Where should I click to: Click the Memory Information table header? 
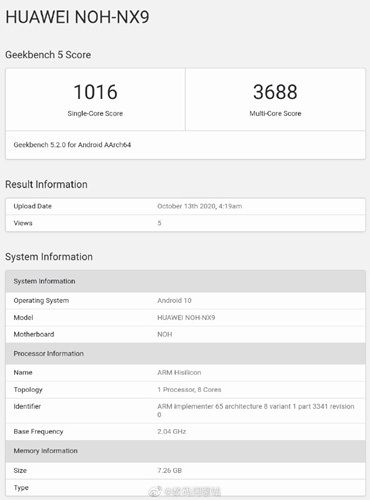(x=185, y=451)
